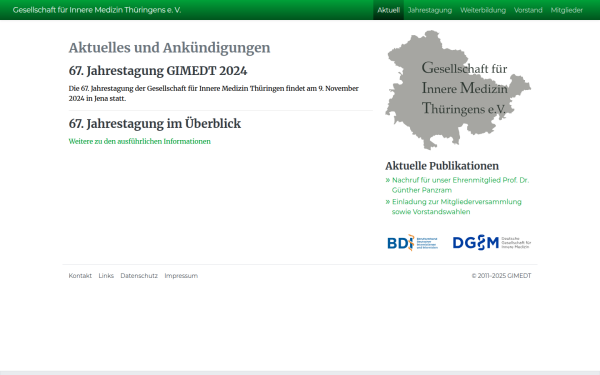Open the Impressum footer link
The image size is (600, 375).
click(181, 276)
